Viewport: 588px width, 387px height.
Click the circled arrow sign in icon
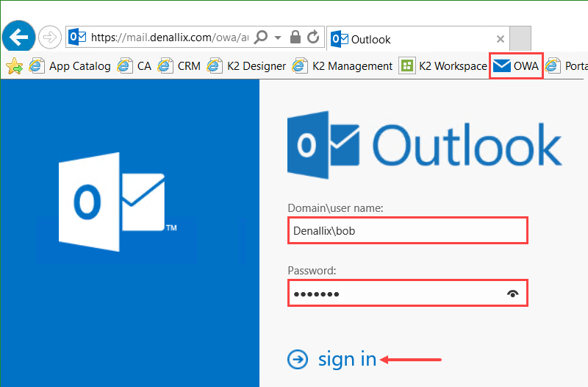point(298,359)
